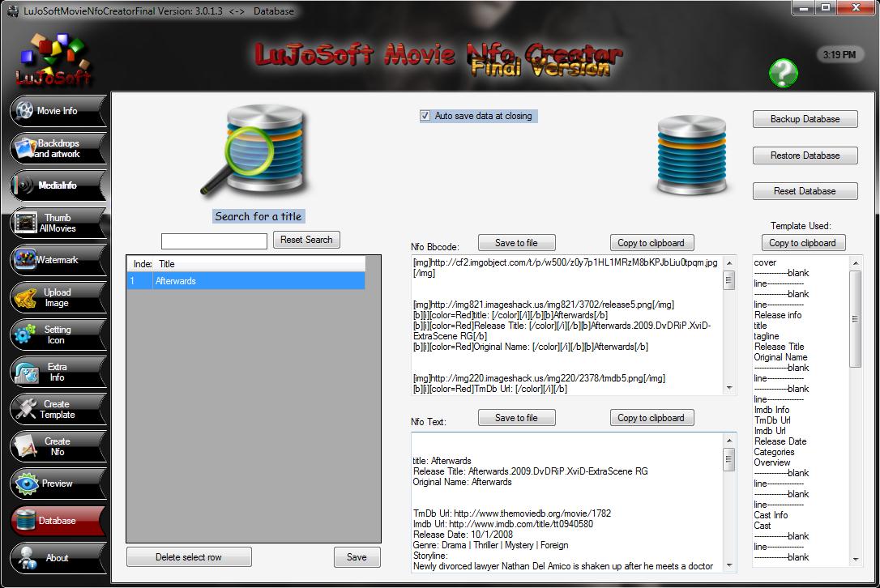Click the Backdrops photo icon
This screenshot has width=880, height=588.
pos(24,147)
